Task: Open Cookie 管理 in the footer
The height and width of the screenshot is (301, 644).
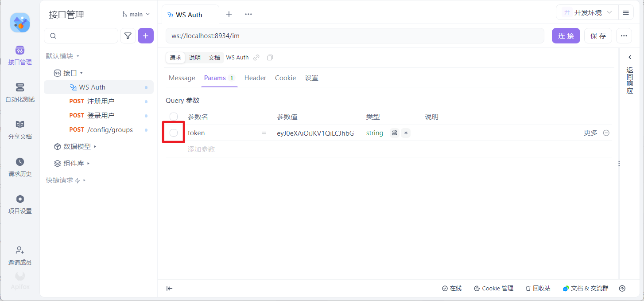Action: coord(493,289)
